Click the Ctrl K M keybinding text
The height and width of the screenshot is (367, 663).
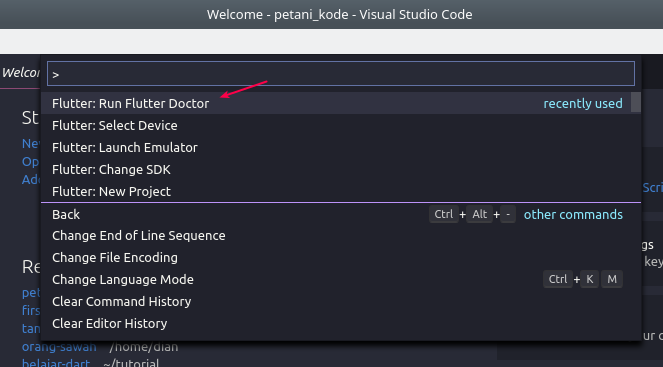tap(583, 279)
